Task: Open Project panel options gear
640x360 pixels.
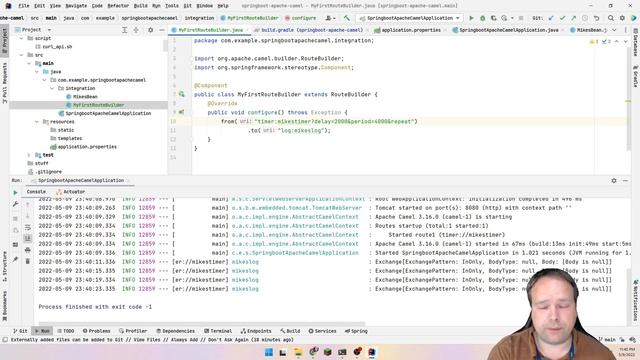Action: [150, 30]
